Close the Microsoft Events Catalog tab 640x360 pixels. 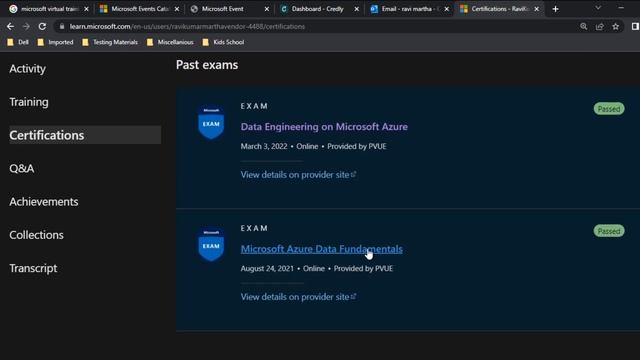(x=177, y=9)
